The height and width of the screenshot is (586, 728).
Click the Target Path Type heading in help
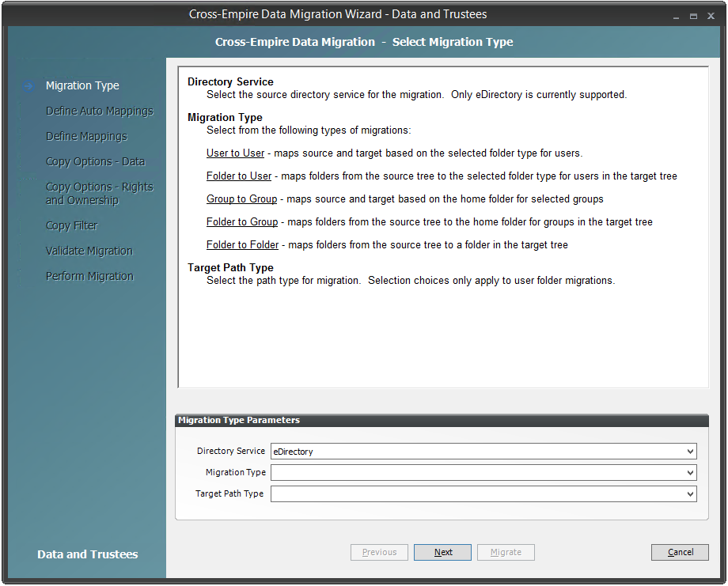click(x=230, y=268)
